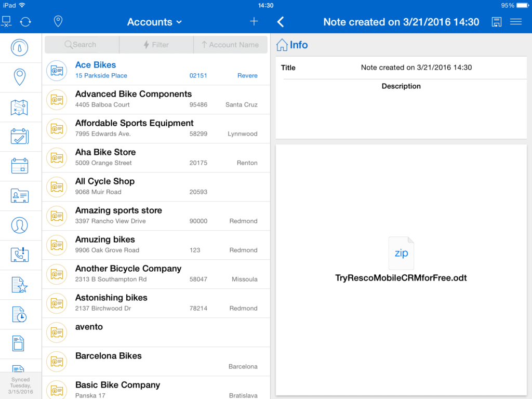Open the starred notes icon in the sidebar

(20, 284)
